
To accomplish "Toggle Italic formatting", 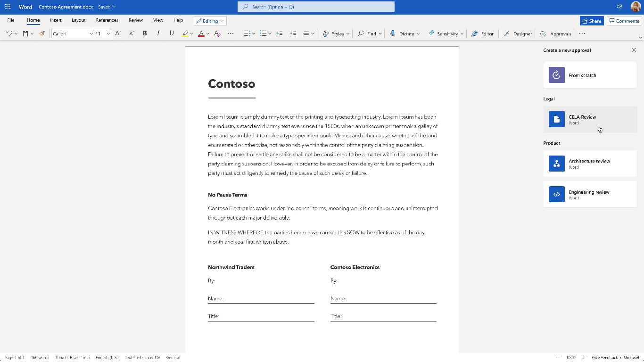I will click(x=158, y=33).
